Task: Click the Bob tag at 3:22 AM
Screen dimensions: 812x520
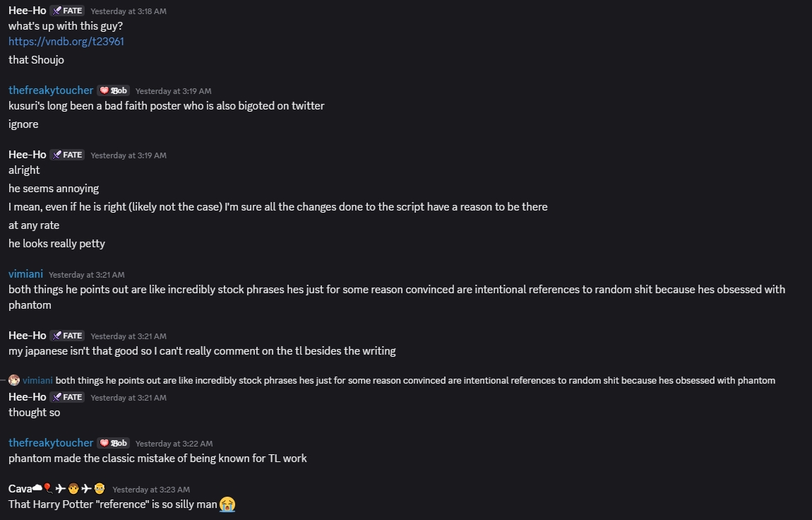Action: pyautogui.click(x=113, y=443)
